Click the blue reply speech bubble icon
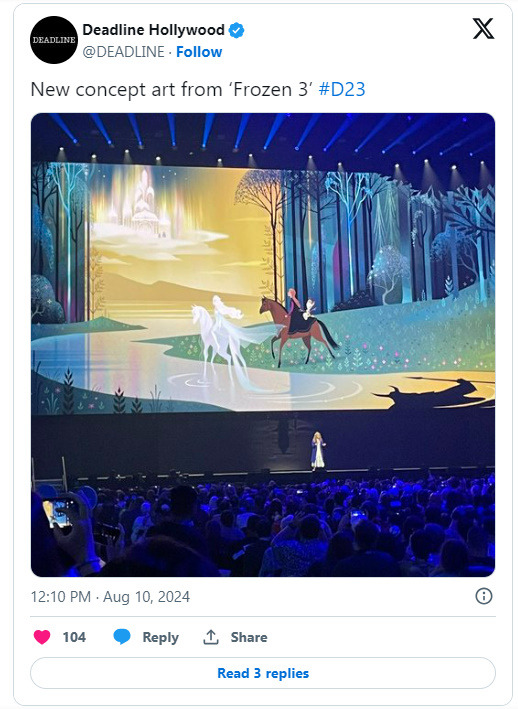The image size is (518, 709). click(x=122, y=637)
